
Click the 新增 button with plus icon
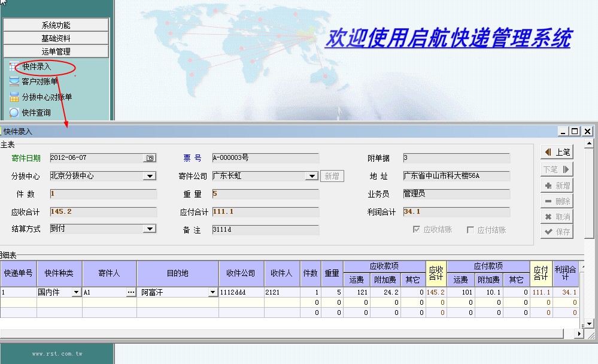point(557,186)
